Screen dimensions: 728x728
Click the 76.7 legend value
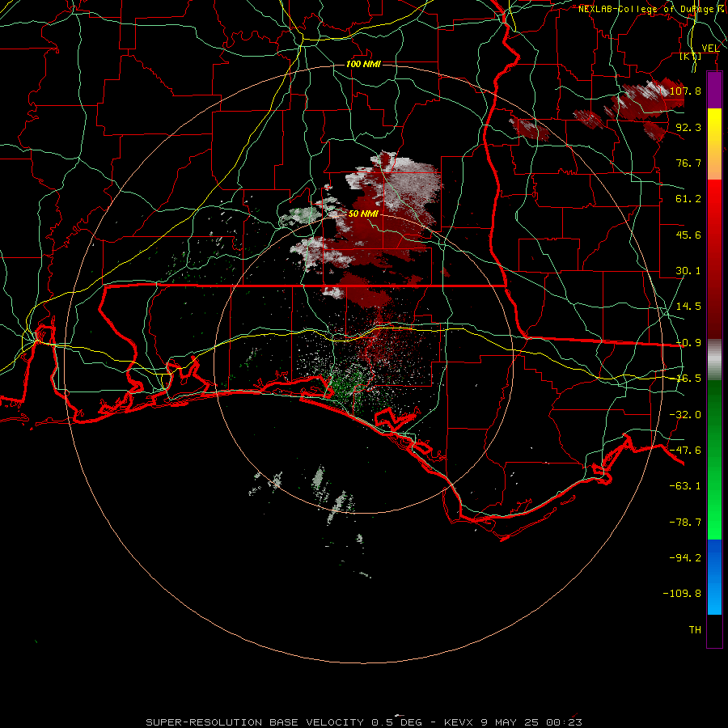[688, 163]
